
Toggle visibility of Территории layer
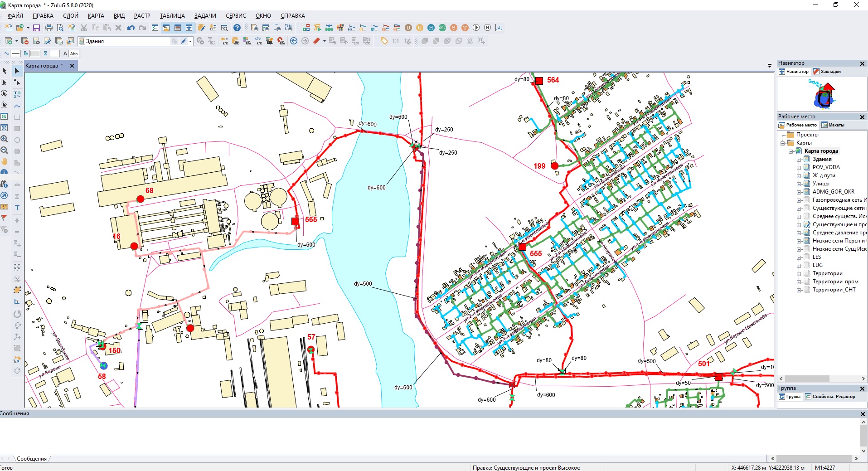point(807,273)
